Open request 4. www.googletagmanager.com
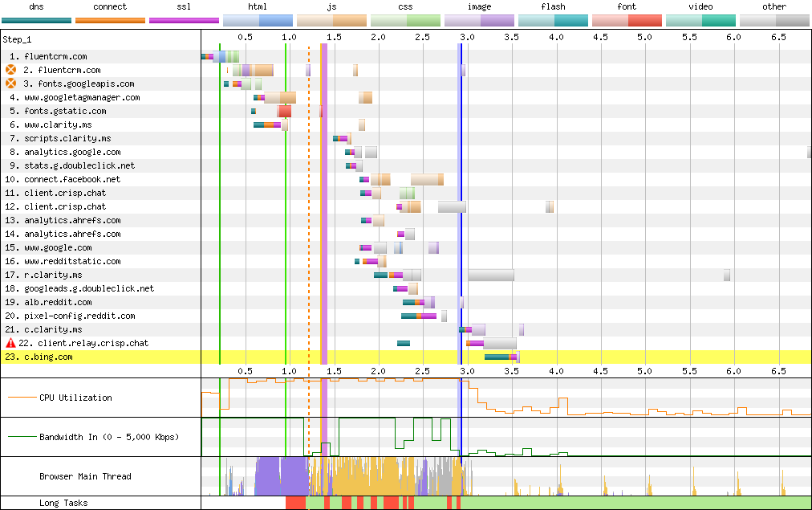 75,97
